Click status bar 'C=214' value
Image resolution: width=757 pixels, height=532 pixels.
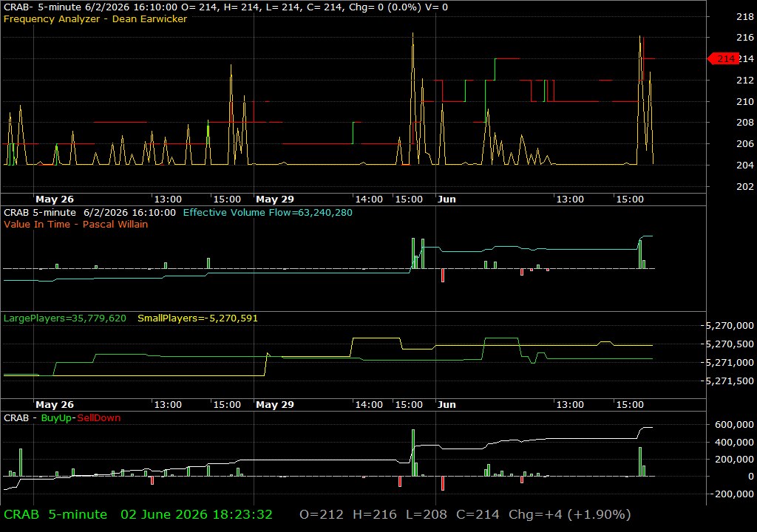pyautogui.click(x=478, y=514)
